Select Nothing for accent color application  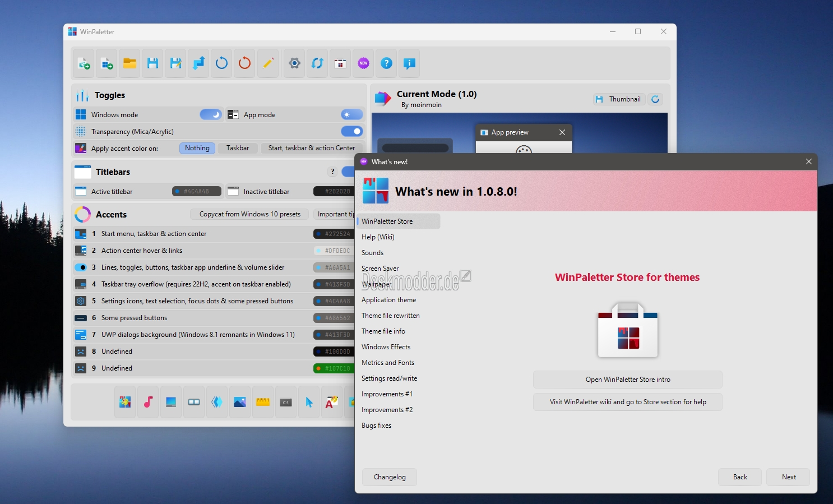[197, 148]
